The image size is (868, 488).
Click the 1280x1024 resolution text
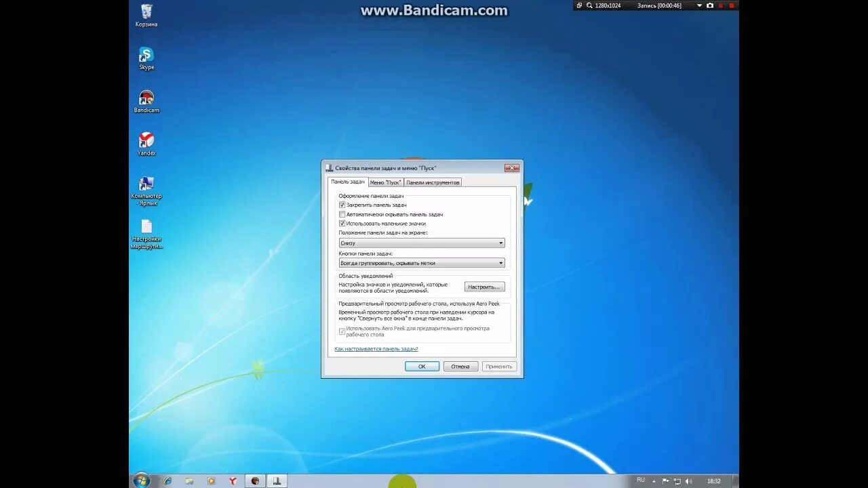608,5
